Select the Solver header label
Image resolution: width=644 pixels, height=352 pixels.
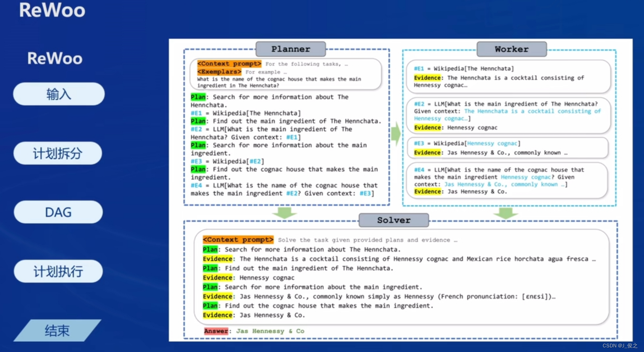tap(394, 220)
